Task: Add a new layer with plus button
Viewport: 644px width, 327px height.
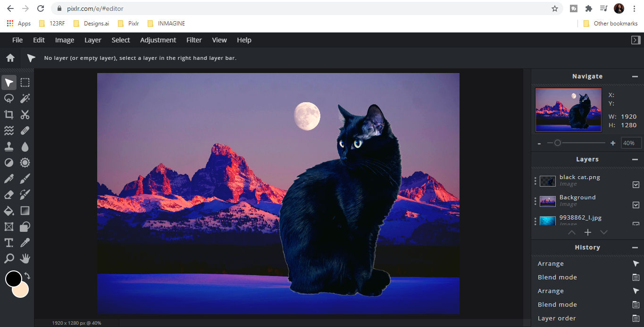Action: tap(587, 232)
